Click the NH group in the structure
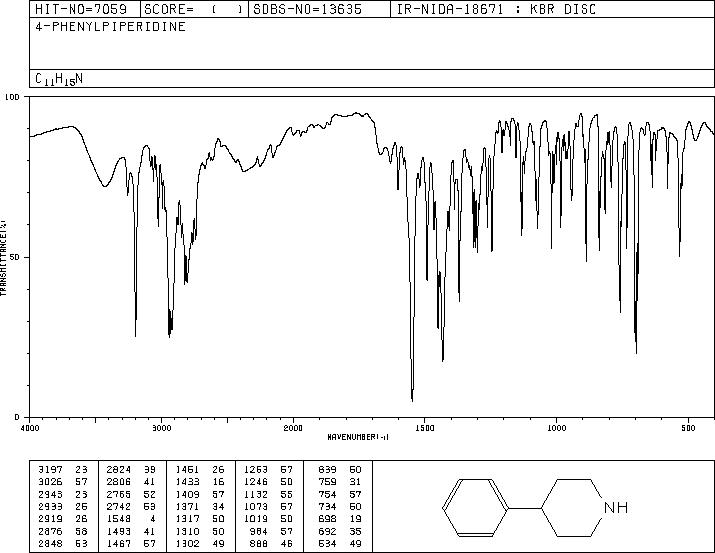715x553 pixels. coord(616,507)
